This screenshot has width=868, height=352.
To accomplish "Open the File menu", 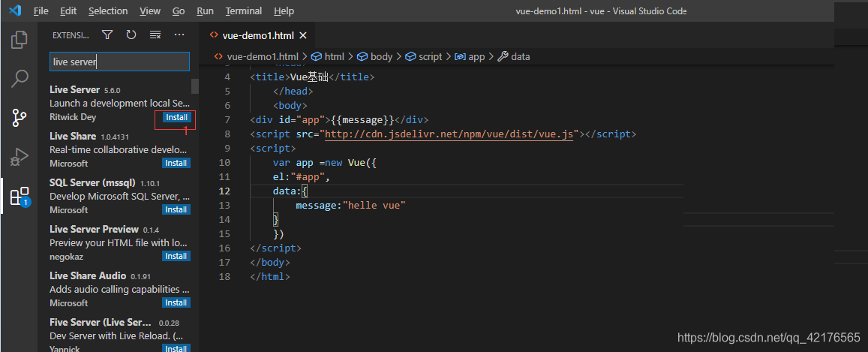I will point(41,11).
